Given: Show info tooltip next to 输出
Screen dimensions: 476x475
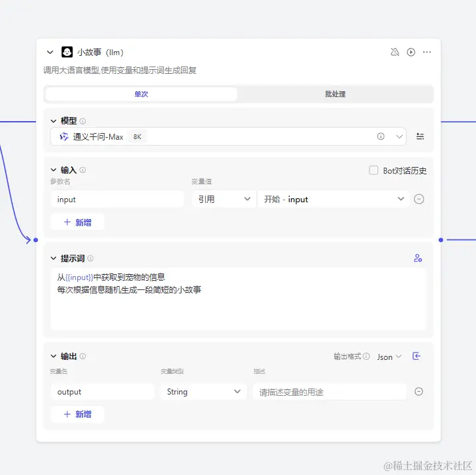Looking at the screenshot, I should click(x=83, y=357).
